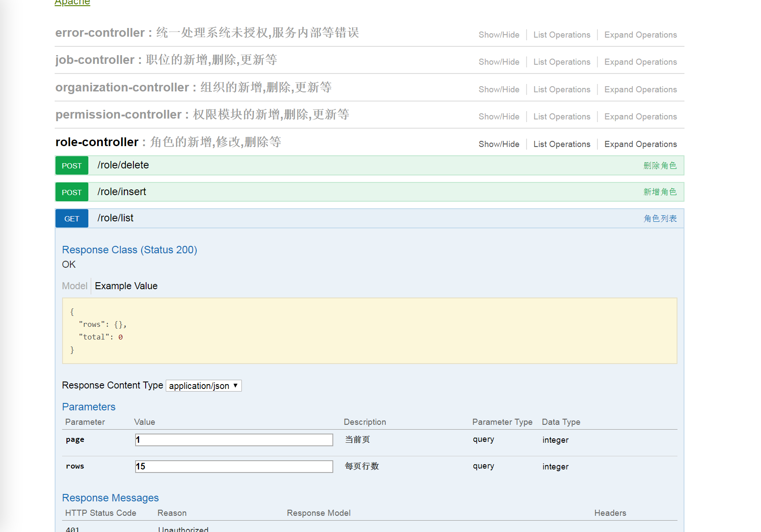Click the POST badge for /role/delete
The width and height of the screenshot is (761, 532).
pos(72,166)
